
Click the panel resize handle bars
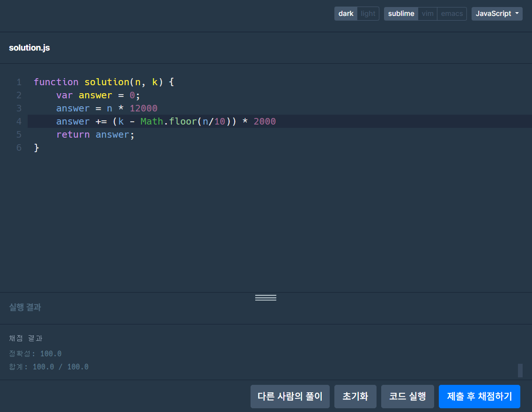[x=266, y=298]
